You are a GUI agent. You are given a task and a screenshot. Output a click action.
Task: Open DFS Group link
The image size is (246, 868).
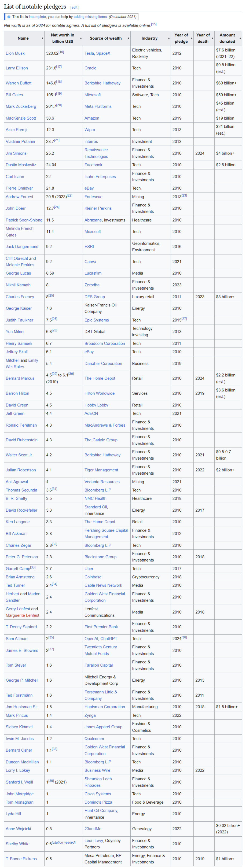click(94, 297)
